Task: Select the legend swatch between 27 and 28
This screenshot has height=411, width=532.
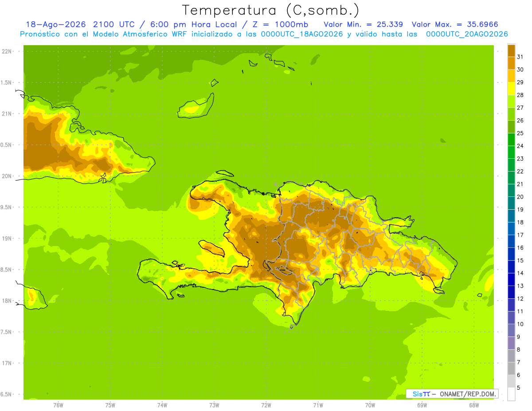Action: (x=511, y=101)
